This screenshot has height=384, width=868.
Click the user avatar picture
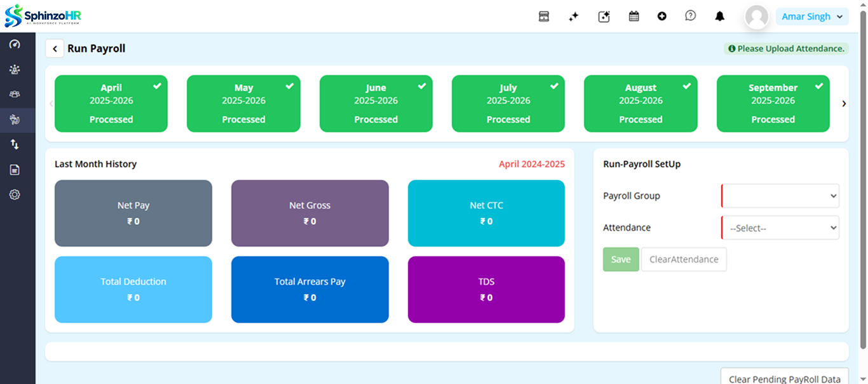[x=757, y=17]
